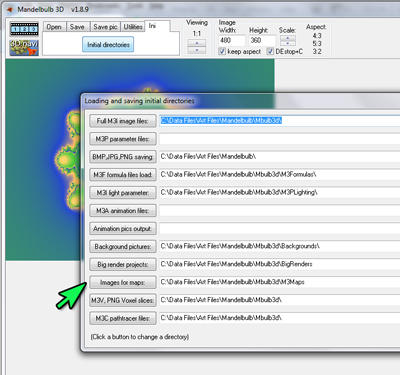The image size is (400, 375).
Task: Increase image Scale with up arrow
Action: (288, 38)
